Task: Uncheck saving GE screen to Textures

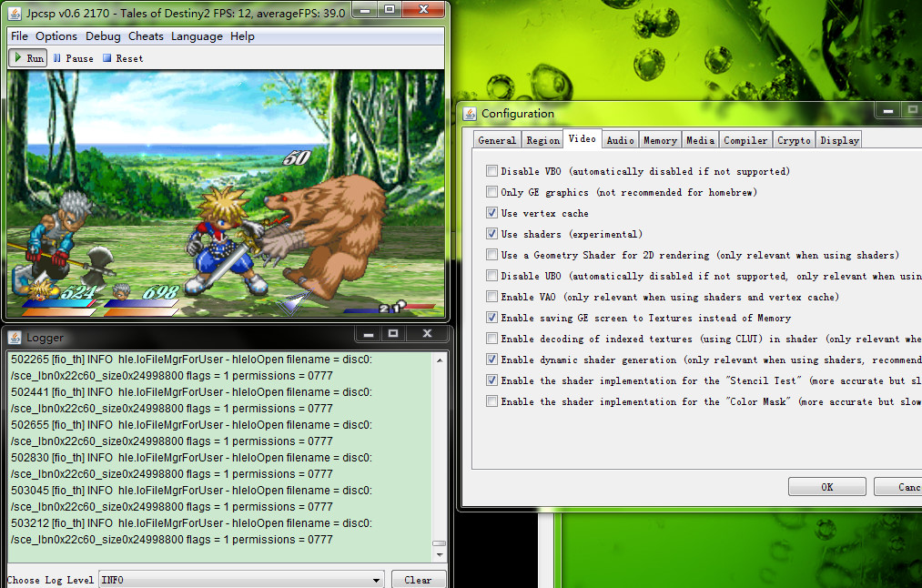Action: tap(491, 318)
